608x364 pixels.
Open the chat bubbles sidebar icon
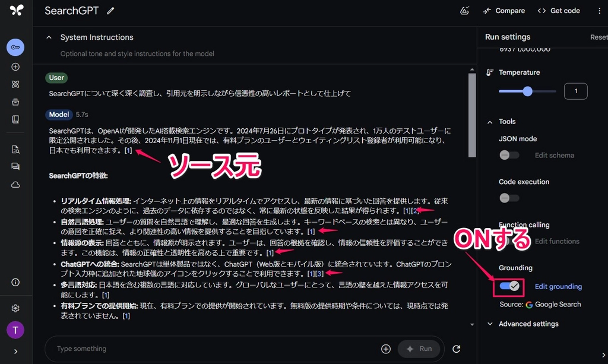coord(15,166)
